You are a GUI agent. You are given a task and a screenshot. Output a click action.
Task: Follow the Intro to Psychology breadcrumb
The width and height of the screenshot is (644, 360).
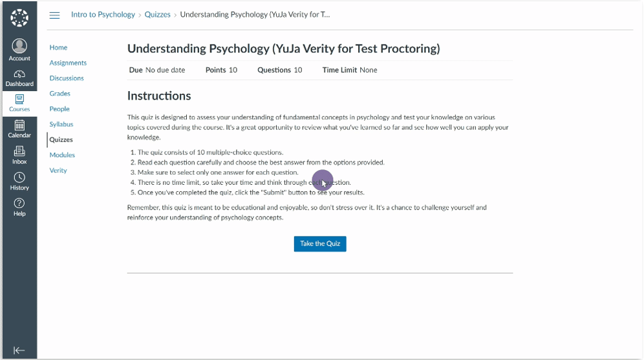(103, 15)
